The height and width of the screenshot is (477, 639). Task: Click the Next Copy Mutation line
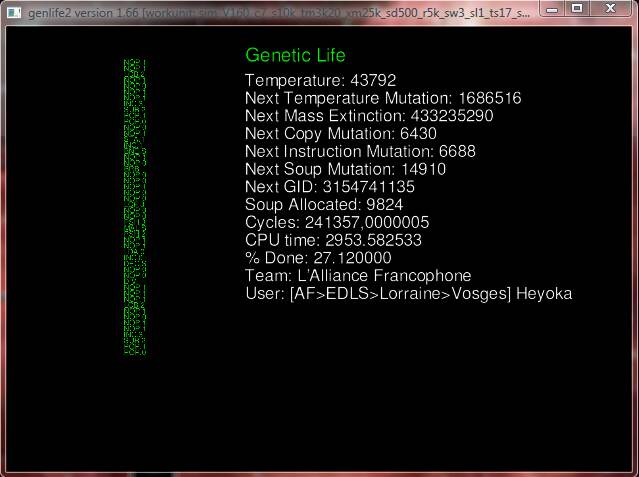coord(340,134)
